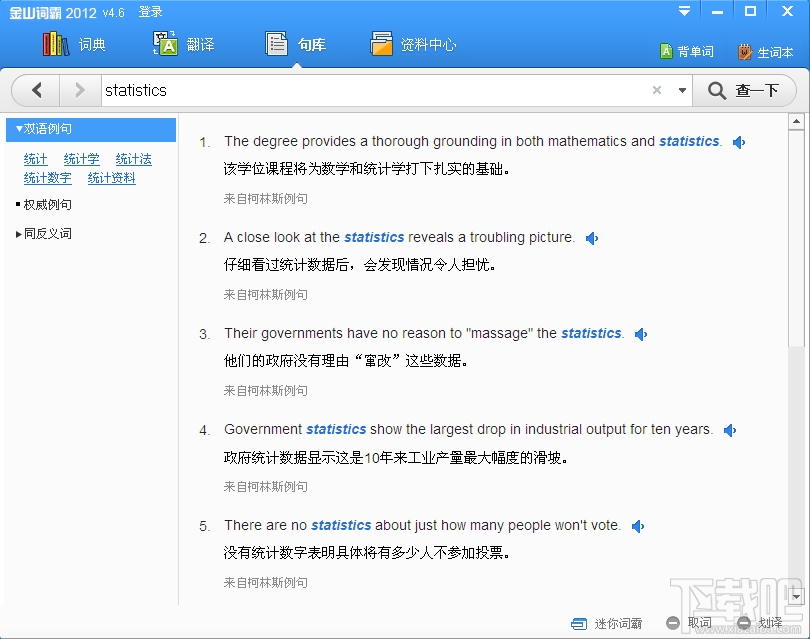This screenshot has width=810, height=639.
Task: Collapse the 双语例句 section
Action: (x=91, y=129)
